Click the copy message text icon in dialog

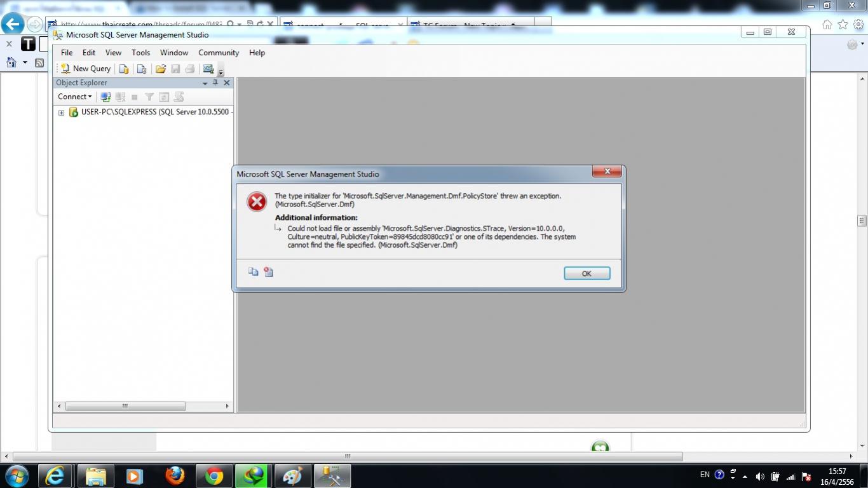point(253,271)
